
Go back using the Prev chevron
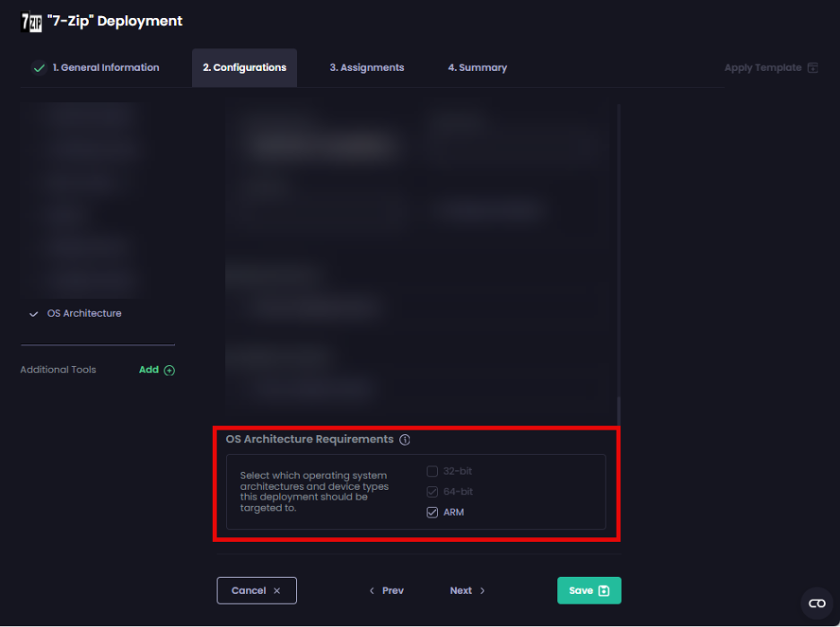(372, 591)
